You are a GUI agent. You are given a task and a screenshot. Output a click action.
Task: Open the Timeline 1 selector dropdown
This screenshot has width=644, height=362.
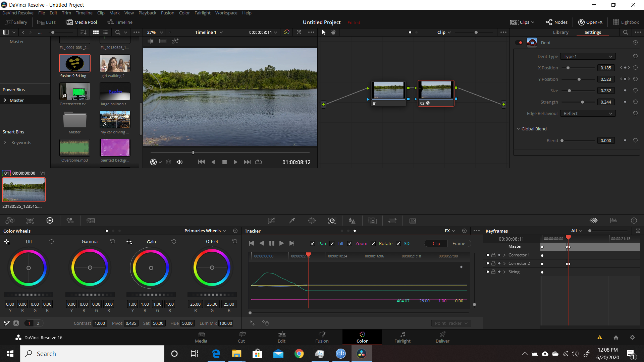pos(209,32)
